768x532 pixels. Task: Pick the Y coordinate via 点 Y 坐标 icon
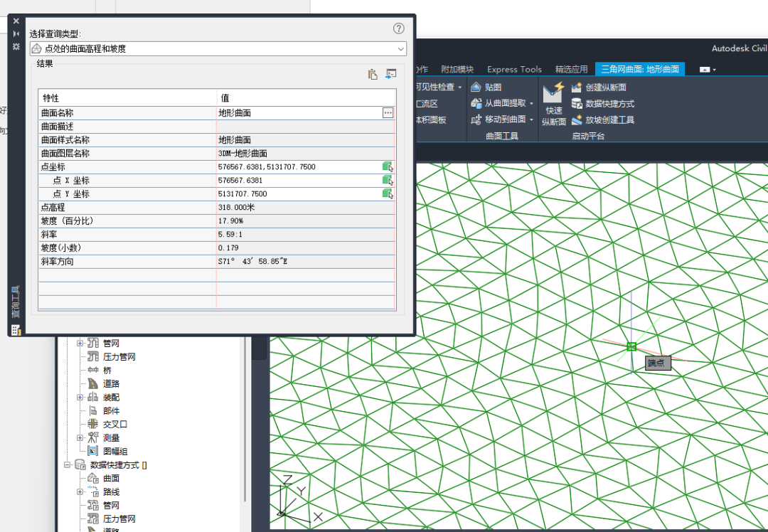[x=388, y=194]
